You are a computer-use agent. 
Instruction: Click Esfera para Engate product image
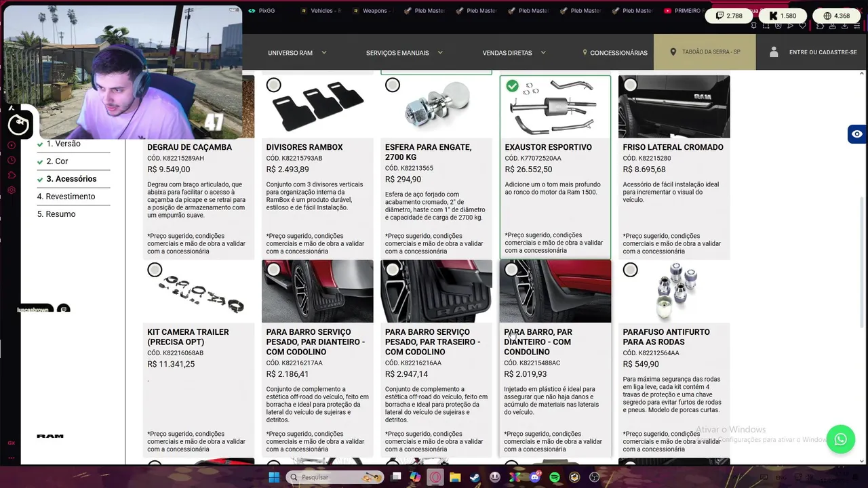[x=436, y=107]
